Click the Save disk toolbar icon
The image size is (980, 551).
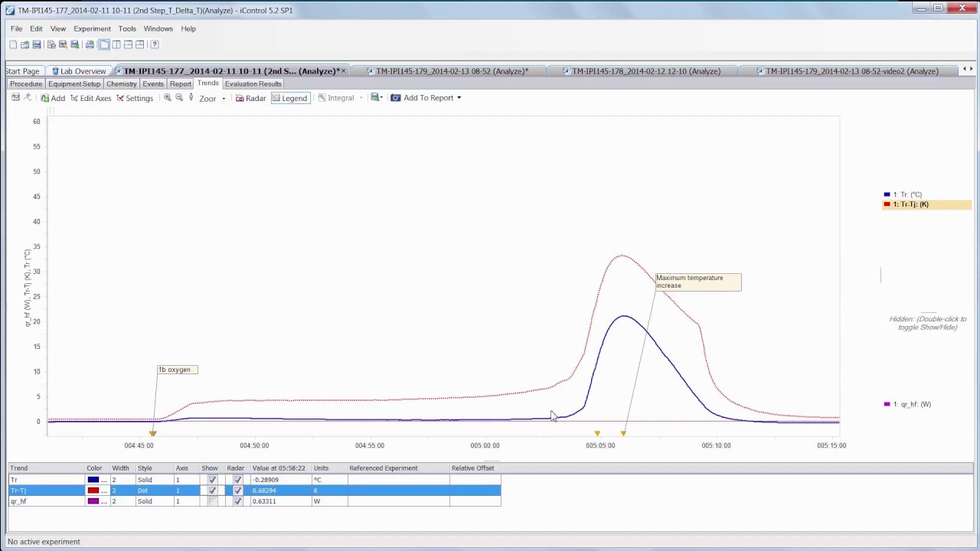36,44
